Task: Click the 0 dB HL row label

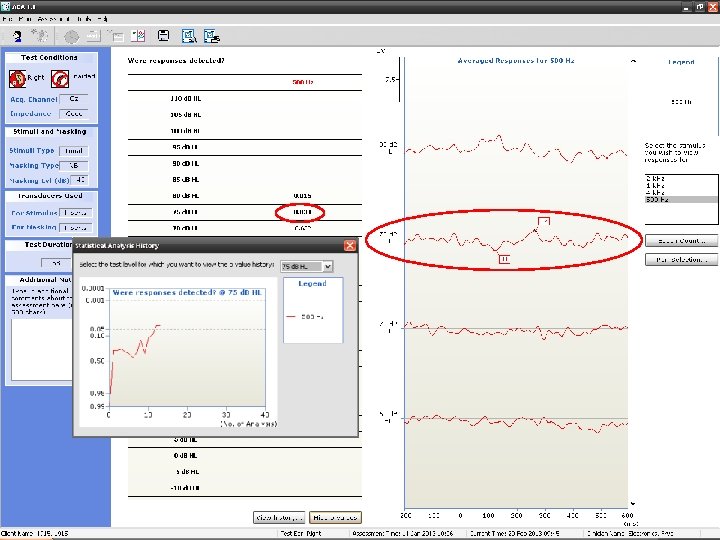Action: click(186, 456)
